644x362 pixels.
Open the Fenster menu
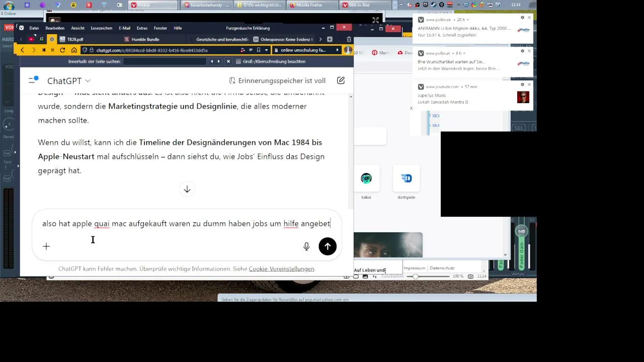click(160, 28)
